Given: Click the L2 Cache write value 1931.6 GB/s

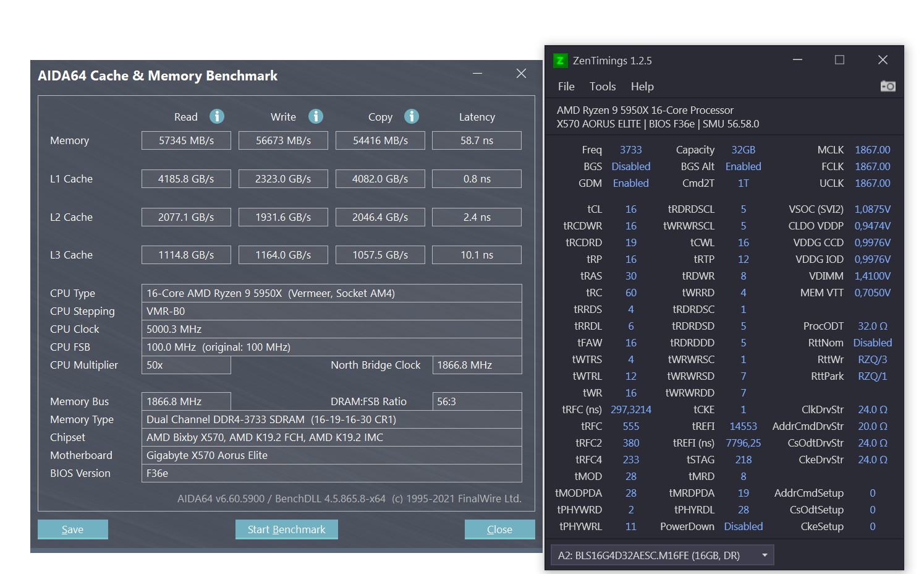Looking at the screenshot, I should [x=283, y=217].
